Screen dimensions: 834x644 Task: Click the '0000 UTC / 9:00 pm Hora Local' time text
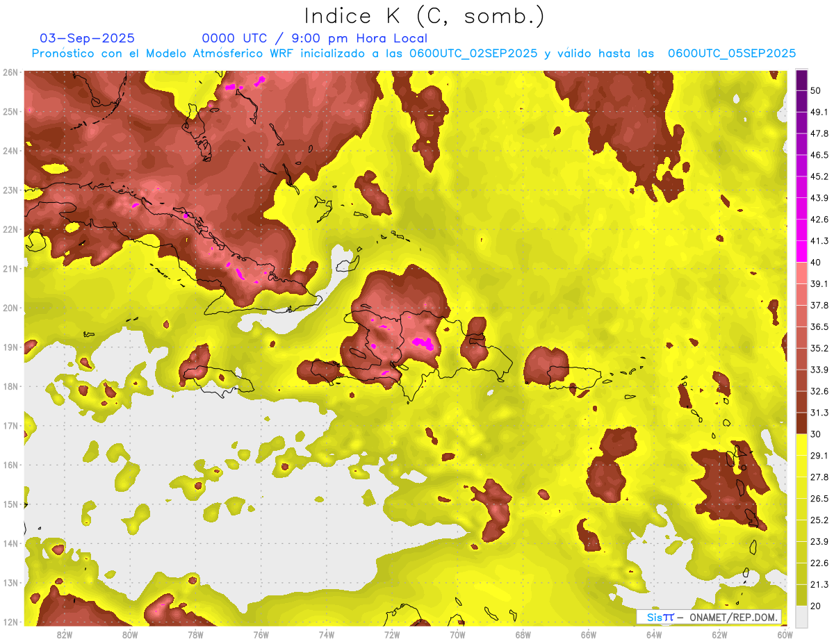pyautogui.click(x=315, y=38)
